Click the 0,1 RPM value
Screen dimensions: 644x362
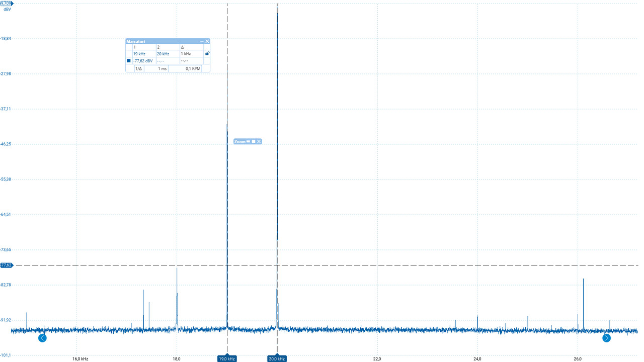(193, 68)
